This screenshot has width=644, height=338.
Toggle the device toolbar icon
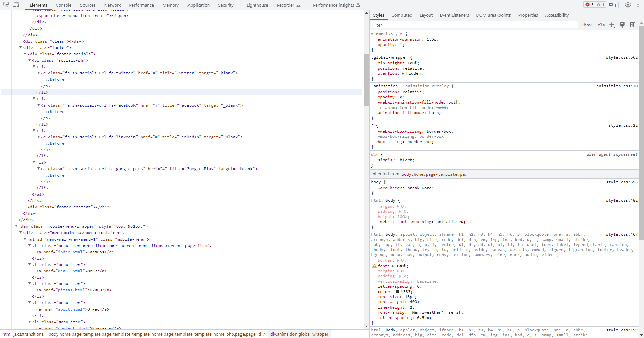tap(16, 5)
